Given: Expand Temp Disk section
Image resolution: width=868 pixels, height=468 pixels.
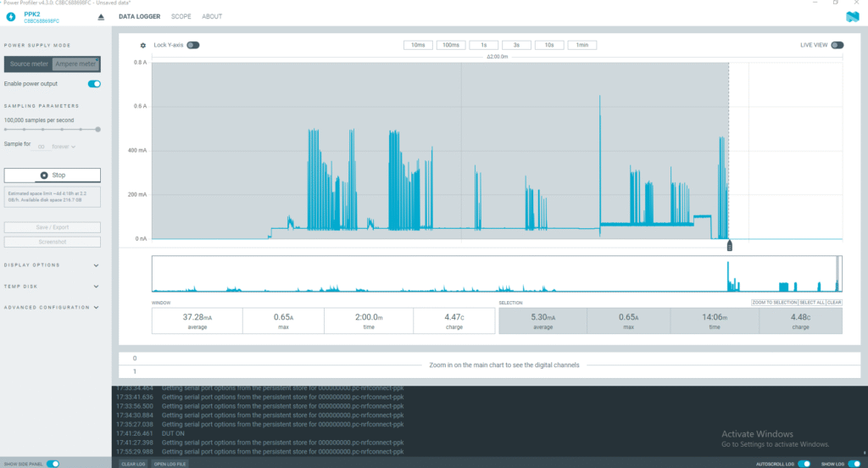Looking at the screenshot, I should [x=52, y=287].
